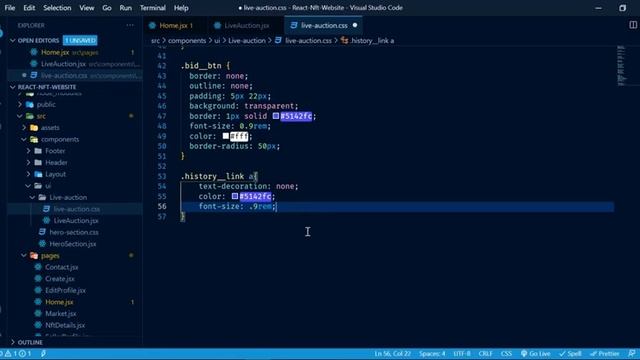Open Home.jsx in Open Editors list
Image resolution: width=640 pixels, height=360 pixels.
(74, 52)
